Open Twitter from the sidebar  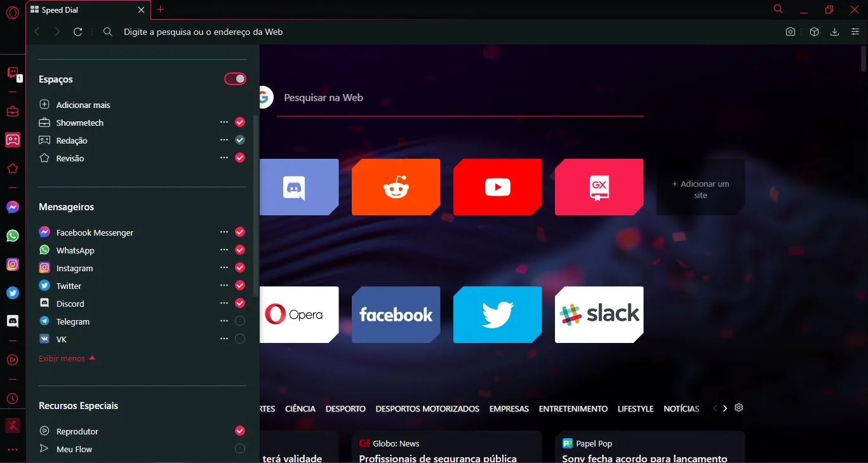coord(13,293)
